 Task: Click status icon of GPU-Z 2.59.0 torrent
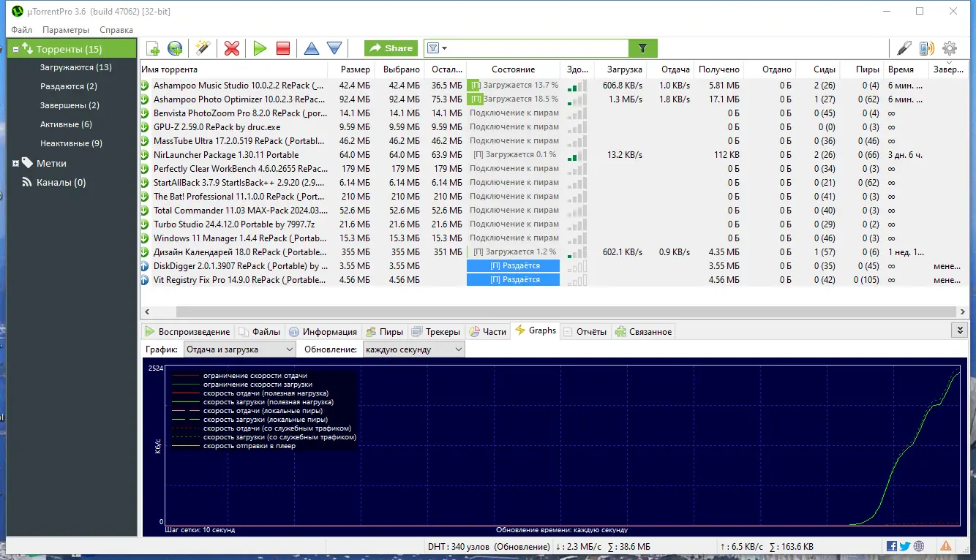pyautogui.click(x=146, y=127)
